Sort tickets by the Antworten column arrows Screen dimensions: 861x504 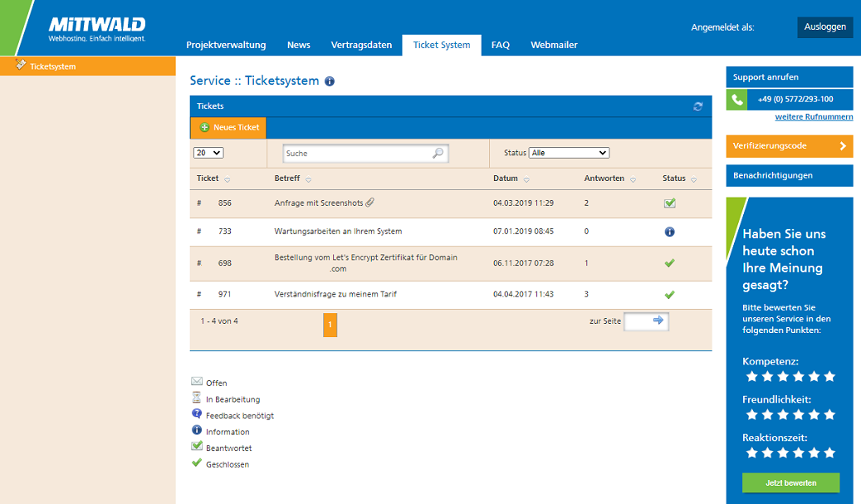(634, 179)
